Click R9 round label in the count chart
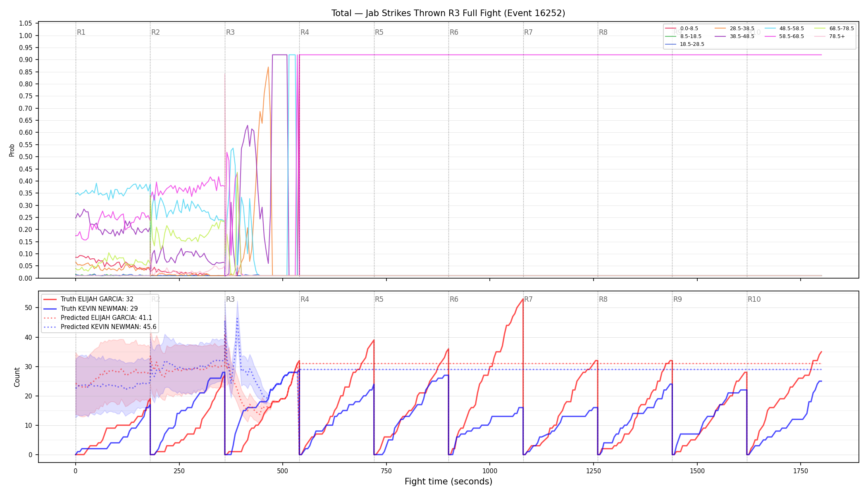 [x=677, y=299]
